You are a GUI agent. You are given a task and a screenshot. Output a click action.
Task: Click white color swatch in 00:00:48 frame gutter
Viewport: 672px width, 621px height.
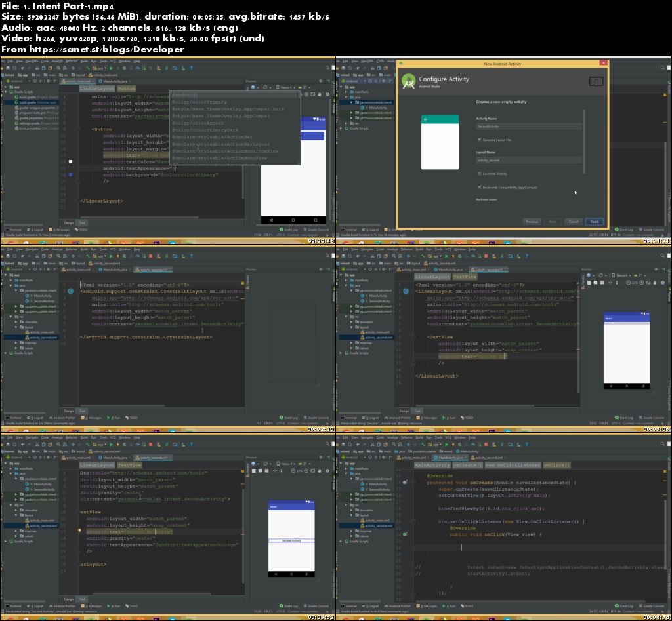70,161
